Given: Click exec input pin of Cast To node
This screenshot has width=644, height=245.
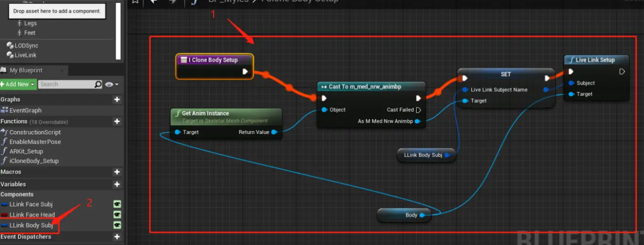Looking at the screenshot, I should click(324, 98).
